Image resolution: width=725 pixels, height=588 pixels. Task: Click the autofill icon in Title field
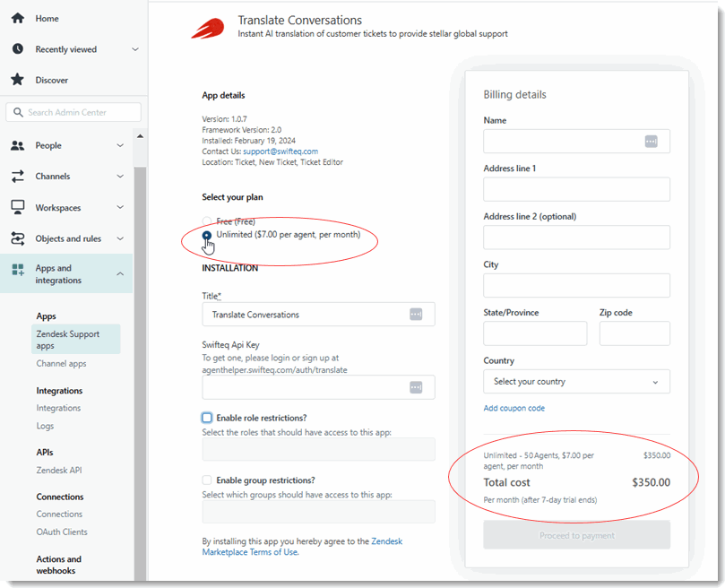pos(416,314)
